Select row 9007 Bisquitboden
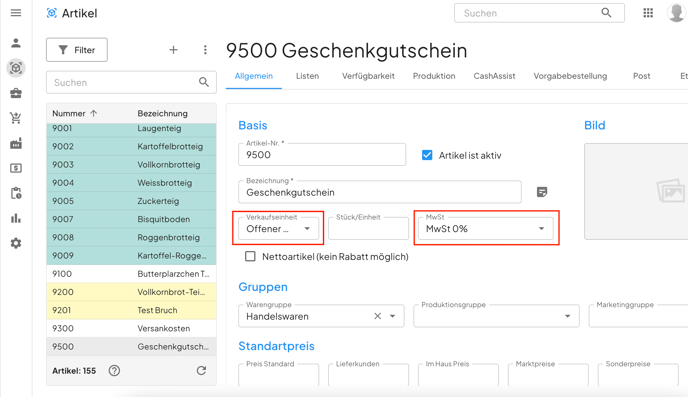 [131, 219]
